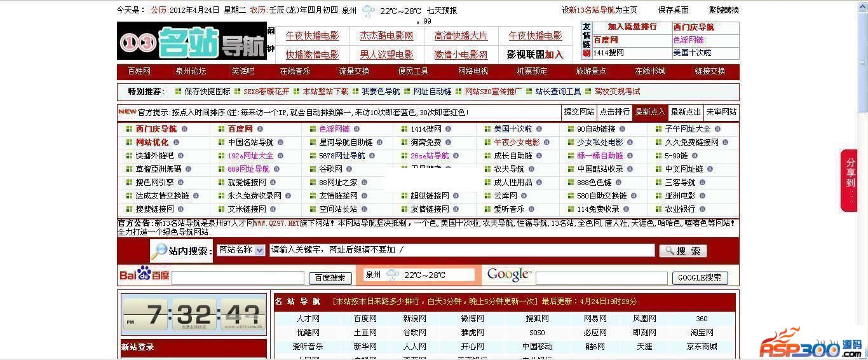Click the round icon next to 农业银行

702,209
